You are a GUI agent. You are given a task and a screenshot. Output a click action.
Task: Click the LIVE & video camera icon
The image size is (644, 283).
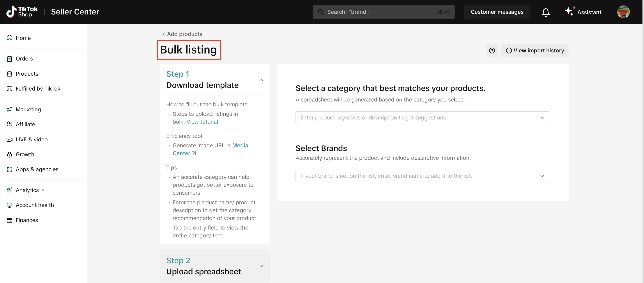coord(9,140)
